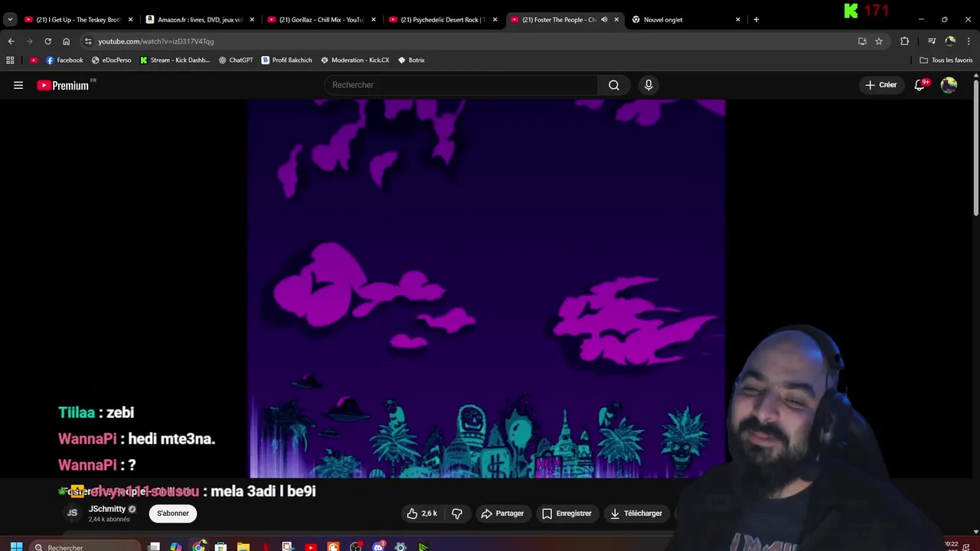The image size is (980, 551).
Task: Open the Windows Start menu
Action: point(16,546)
